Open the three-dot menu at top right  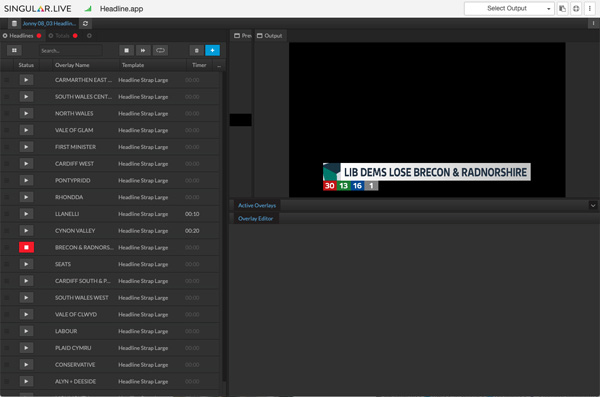[590, 8]
